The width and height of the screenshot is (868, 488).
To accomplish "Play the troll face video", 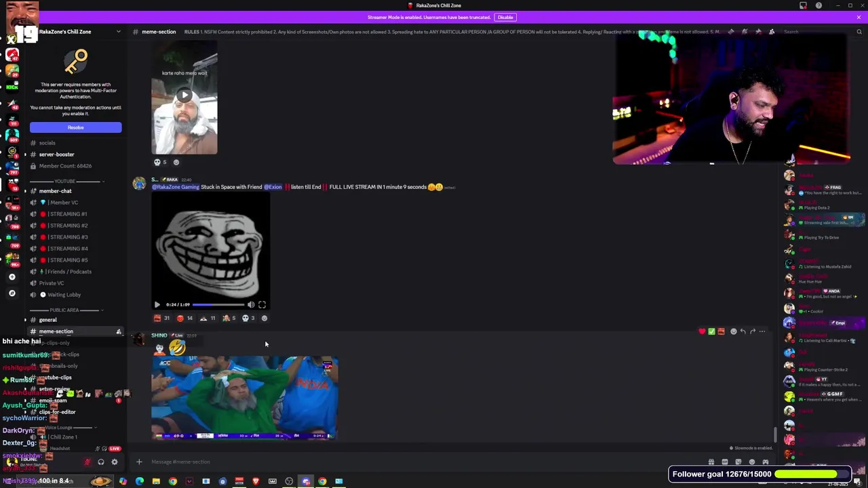I will [x=157, y=305].
